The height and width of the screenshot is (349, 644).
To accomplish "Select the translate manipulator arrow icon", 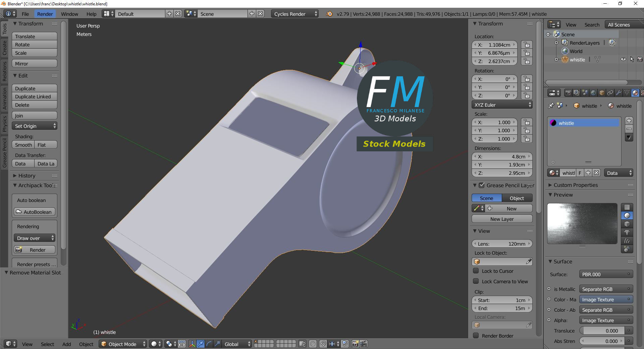I will (201, 344).
